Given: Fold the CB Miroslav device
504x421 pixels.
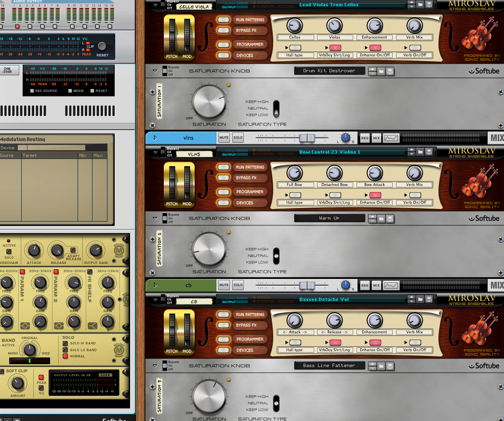Looking at the screenshot, I should click(x=155, y=300).
